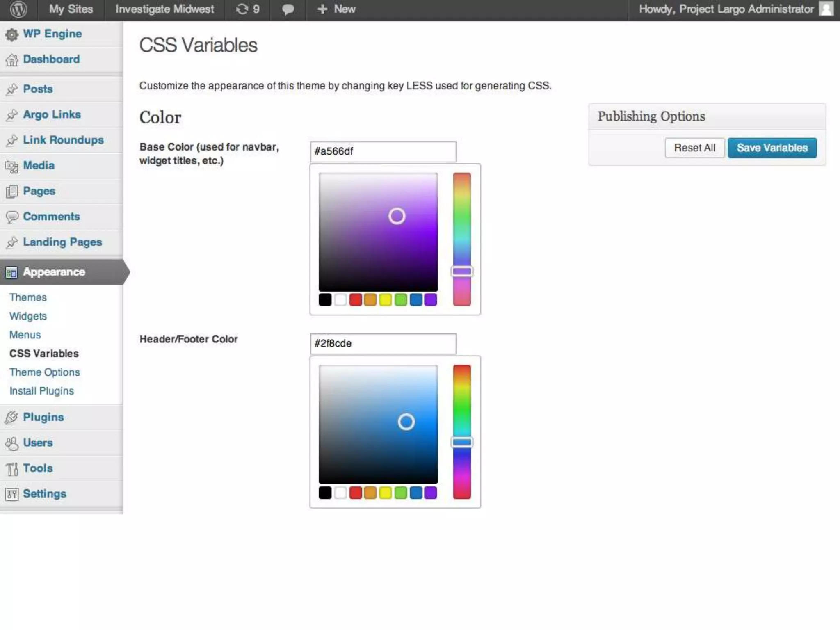Viewport: 840px width, 630px height.
Task: Pick green swatch in Header/Footer palette
Action: pos(401,493)
